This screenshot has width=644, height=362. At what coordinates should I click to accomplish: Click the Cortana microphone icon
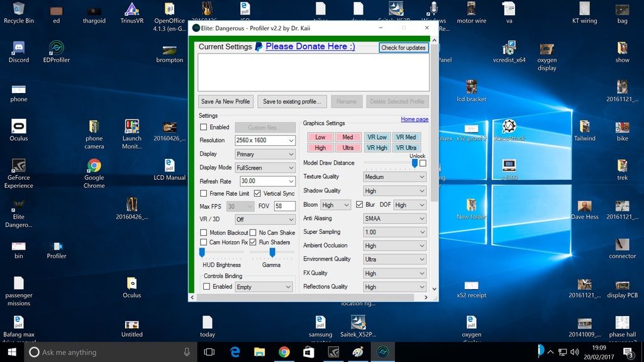pyautogui.click(x=187, y=352)
